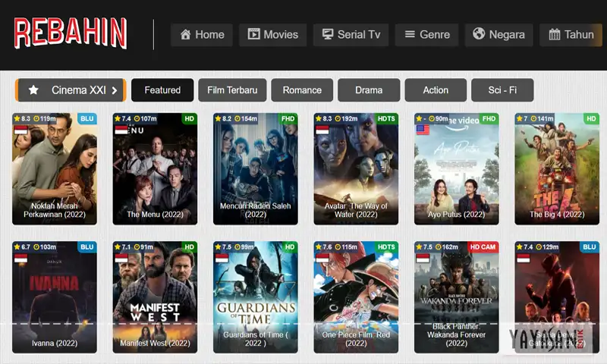The image size is (607, 364).
Task: Click the Rebahin logo
Action: 71,33
